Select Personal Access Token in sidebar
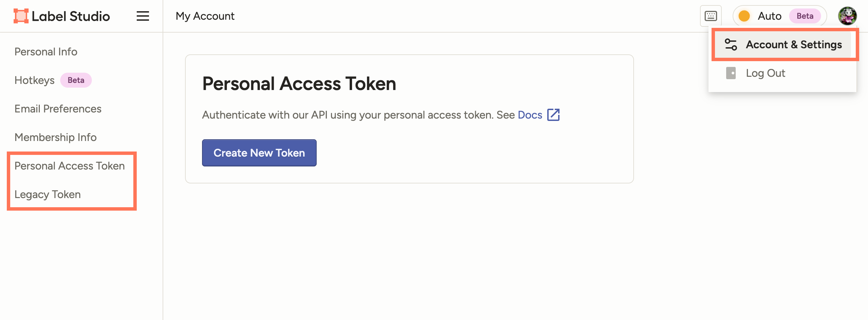This screenshot has width=868, height=320. [x=69, y=166]
